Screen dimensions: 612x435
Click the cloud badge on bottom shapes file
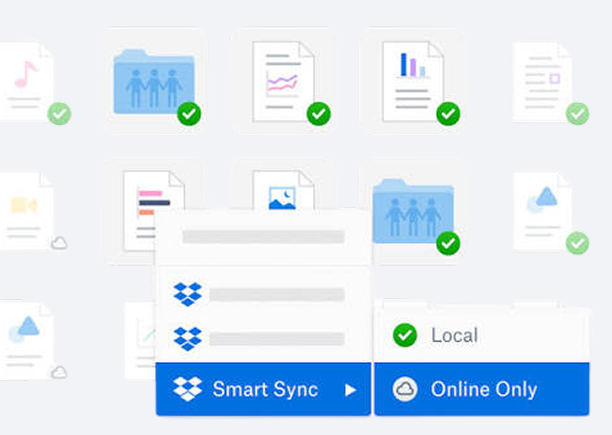tap(59, 372)
